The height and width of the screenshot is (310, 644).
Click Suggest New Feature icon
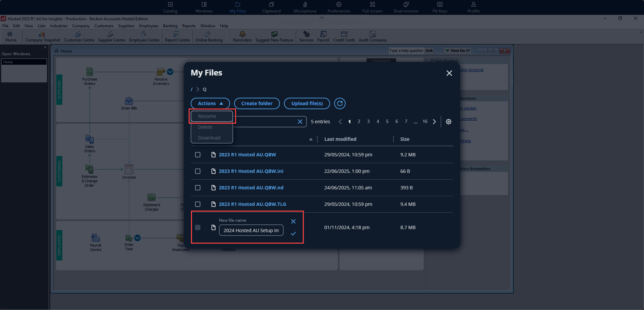[274, 37]
